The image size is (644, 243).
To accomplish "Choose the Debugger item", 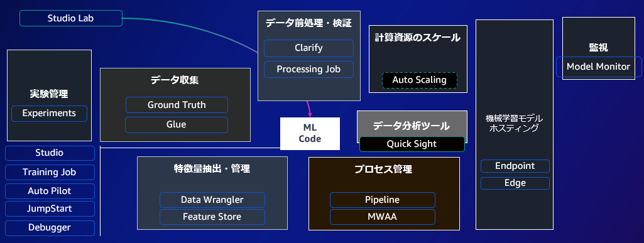I will point(50,228).
